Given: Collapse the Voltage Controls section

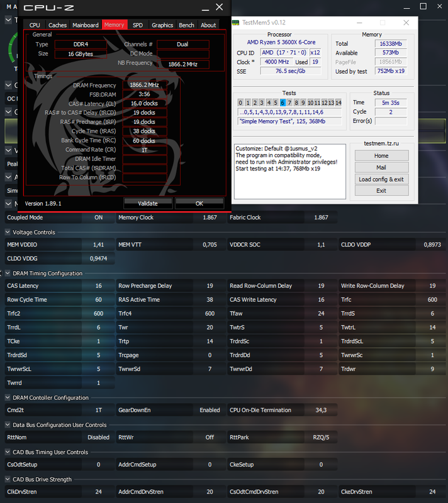Looking at the screenshot, I should (8, 232).
